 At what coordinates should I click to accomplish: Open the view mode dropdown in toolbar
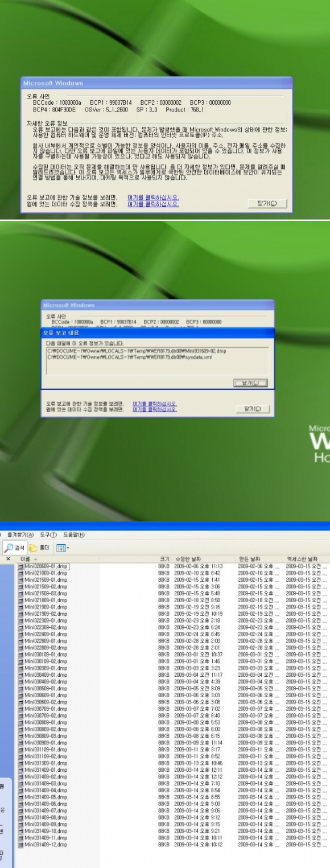tap(63, 548)
